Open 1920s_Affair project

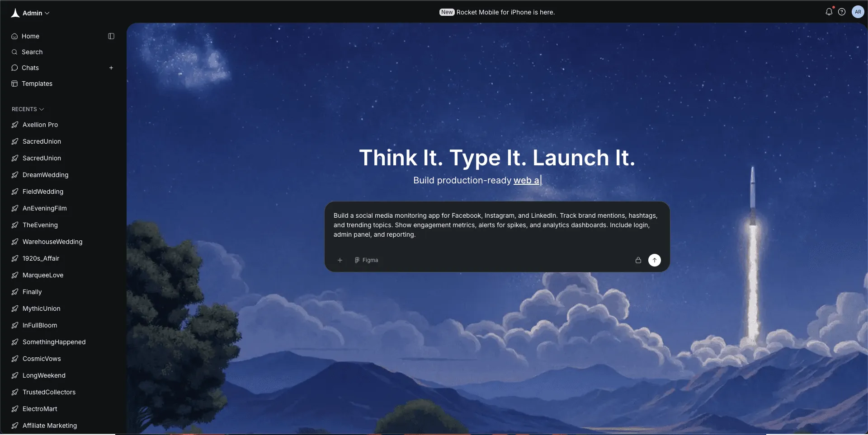pyautogui.click(x=41, y=258)
